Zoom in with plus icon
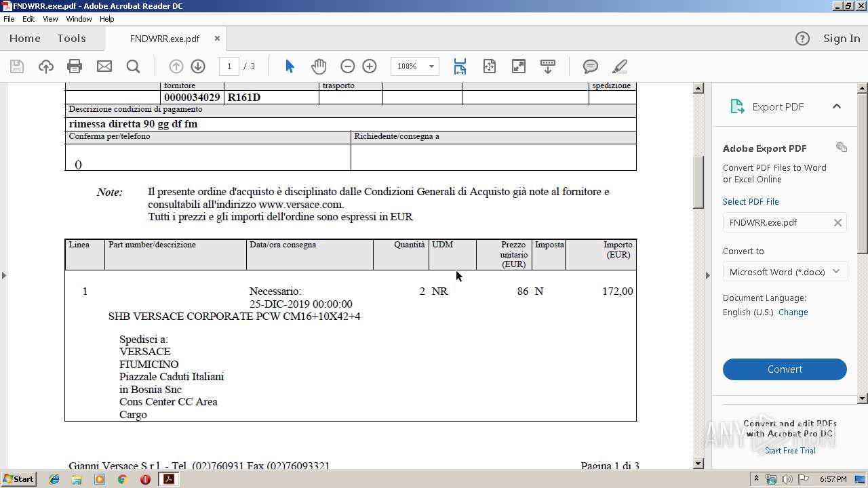Viewport: 868px width, 488px height. pos(370,66)
